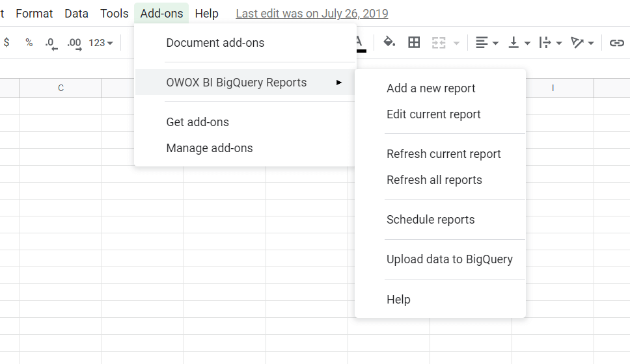Open the last edit history link

[x=312, y=13]
